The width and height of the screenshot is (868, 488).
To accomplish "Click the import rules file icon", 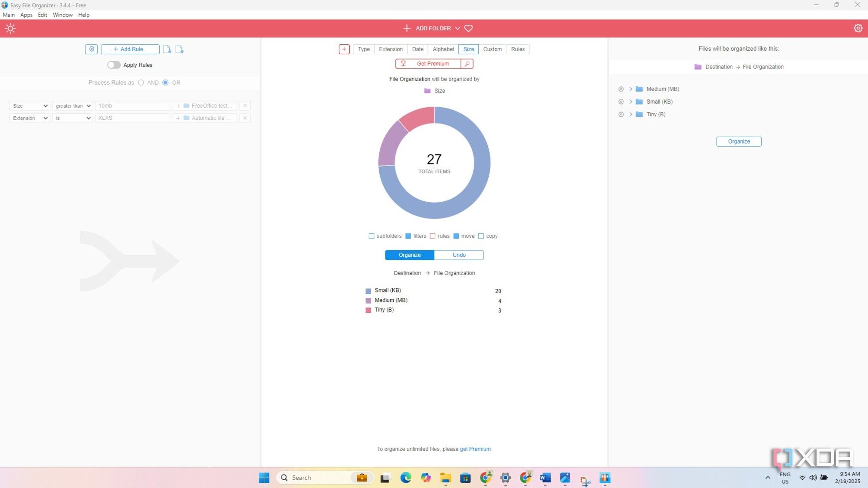I will click(x=167, y=49).
